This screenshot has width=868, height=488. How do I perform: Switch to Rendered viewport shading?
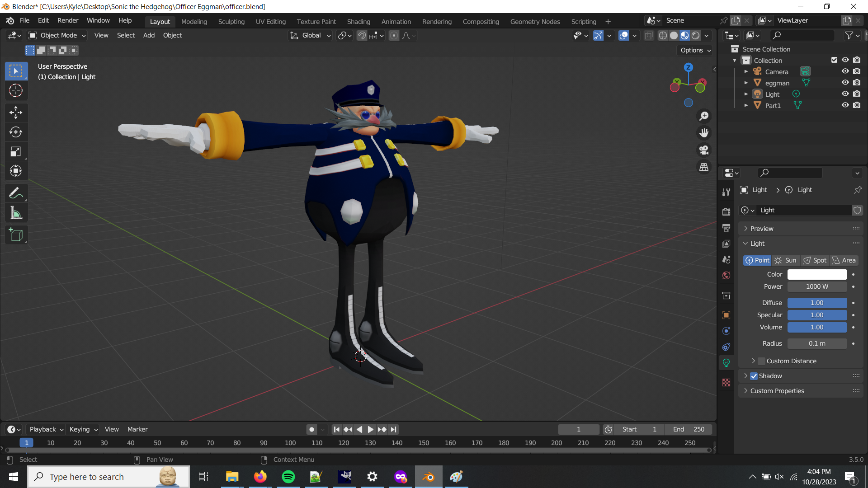(x=696, y=36)
